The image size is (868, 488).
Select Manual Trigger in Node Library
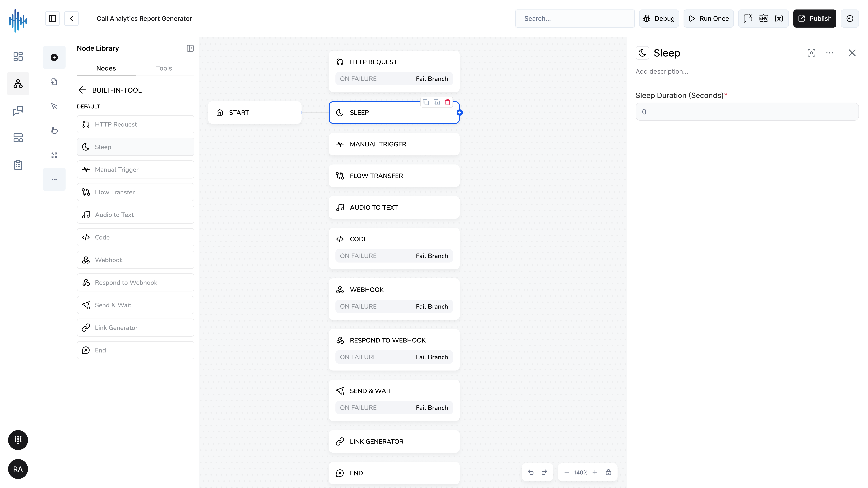click(x=135, y=169)
